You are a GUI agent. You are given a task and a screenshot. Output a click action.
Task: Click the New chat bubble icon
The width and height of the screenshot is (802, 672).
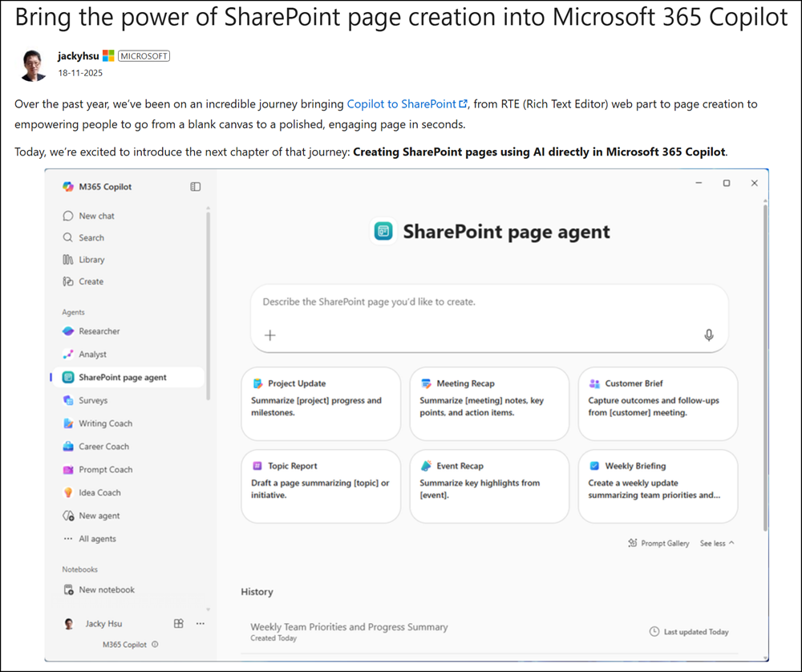click(68, 216)
